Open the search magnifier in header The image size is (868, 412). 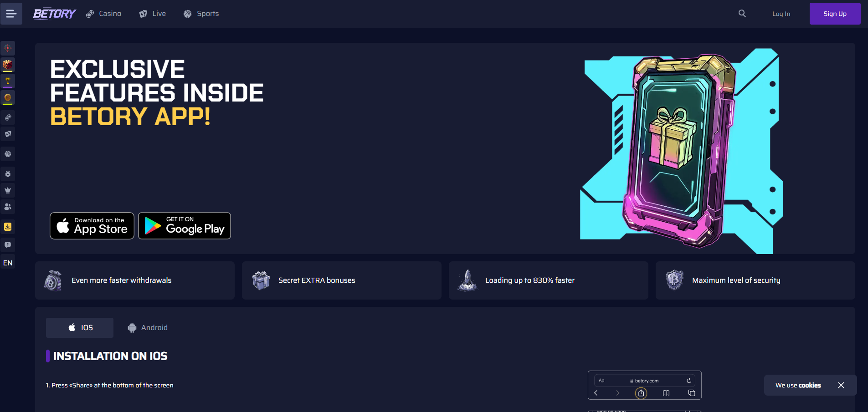click(x=742, y=14)
